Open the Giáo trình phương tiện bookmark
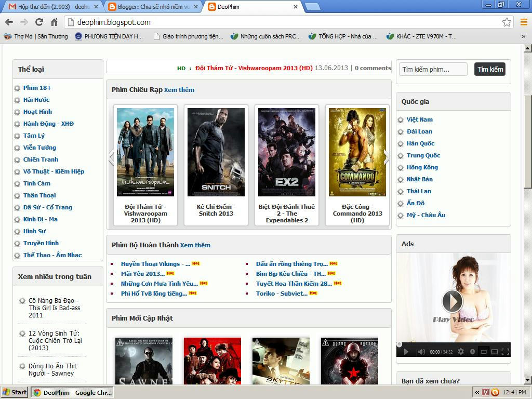 pyautogui.click(x=188, y=36)
